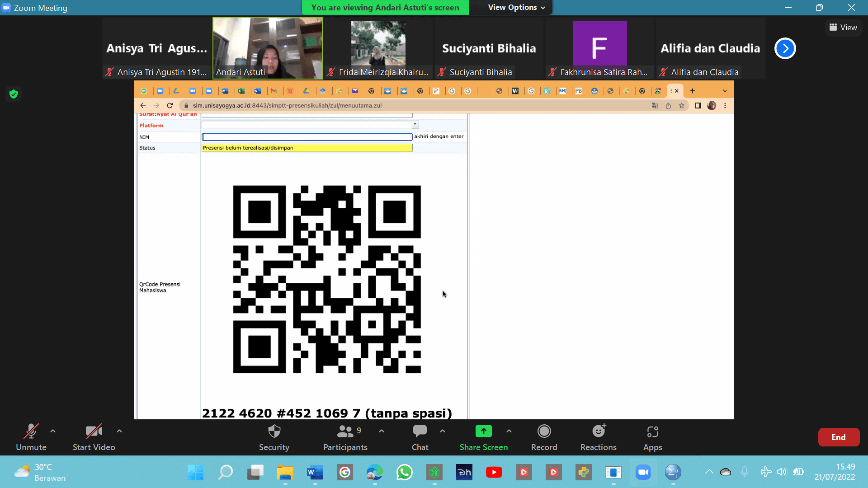868x488 pixels.
Task: Select Frida Meirizqia video thumbnail
Action: click(378, 48)
